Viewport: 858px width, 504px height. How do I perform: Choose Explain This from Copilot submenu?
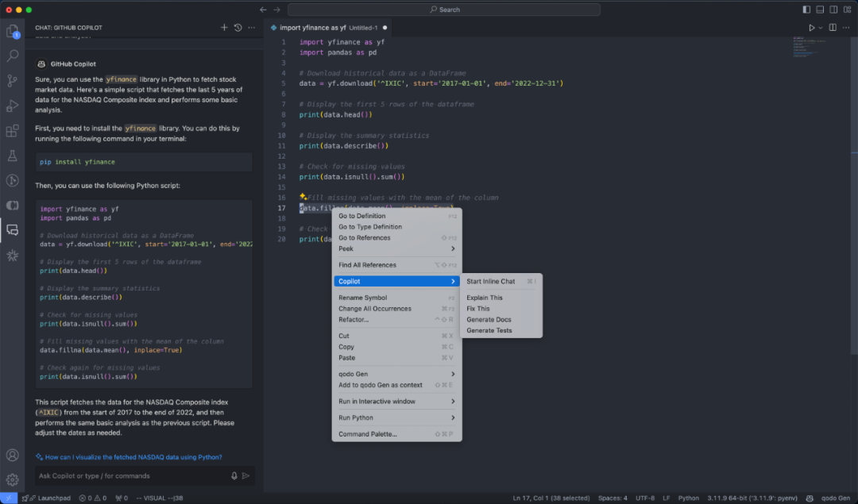point(501,298)
